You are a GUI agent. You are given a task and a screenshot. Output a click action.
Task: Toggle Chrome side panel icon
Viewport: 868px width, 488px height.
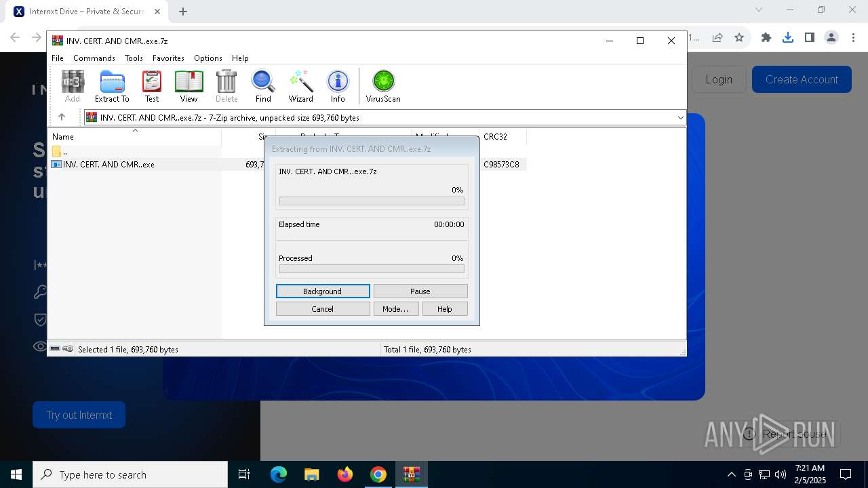coord(809,37)
